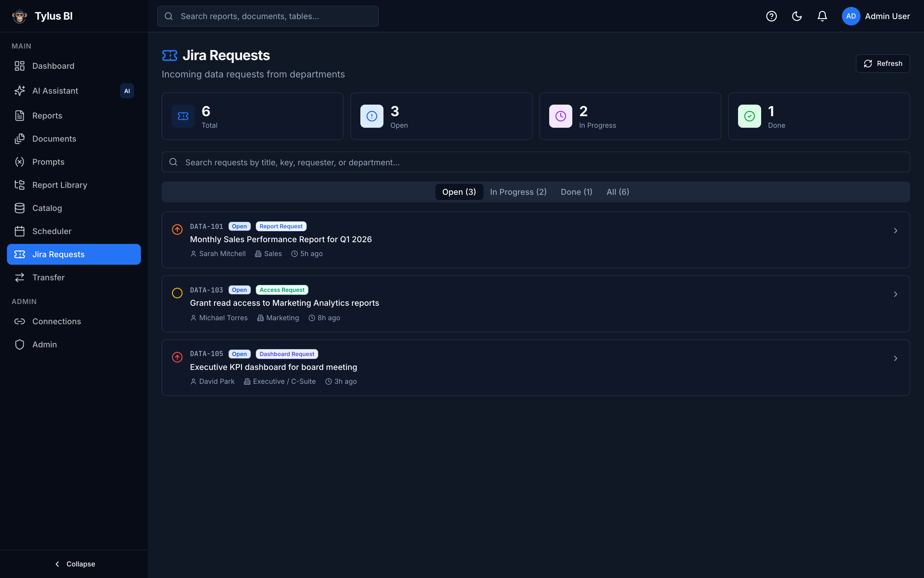Click the Open stat exclamation icon

click(x=372, y=116)
